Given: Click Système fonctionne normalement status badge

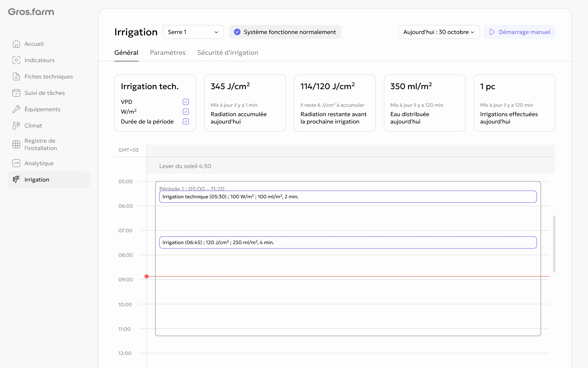Looking at the screenshot, I should coord(285,32).
